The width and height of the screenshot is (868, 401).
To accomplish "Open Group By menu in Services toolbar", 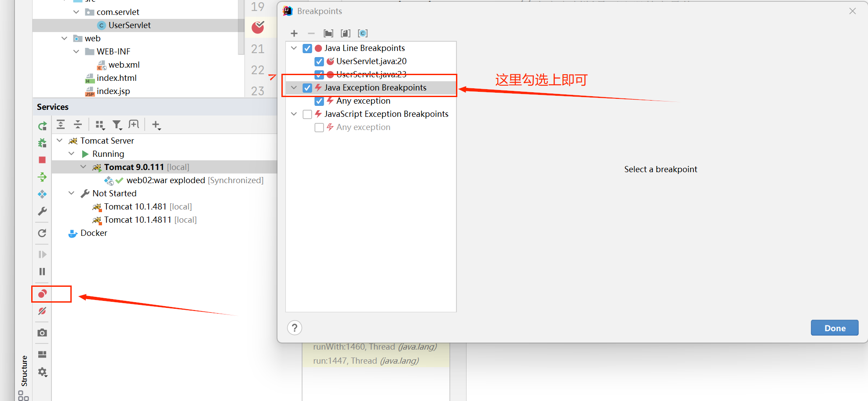I will [x=100, y=125].
